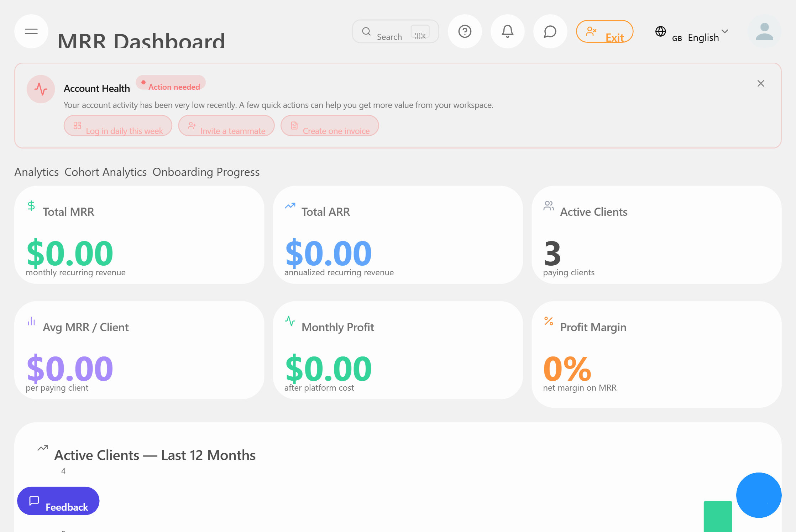
Task: Open the notifications bell
Action: (507, 31)
